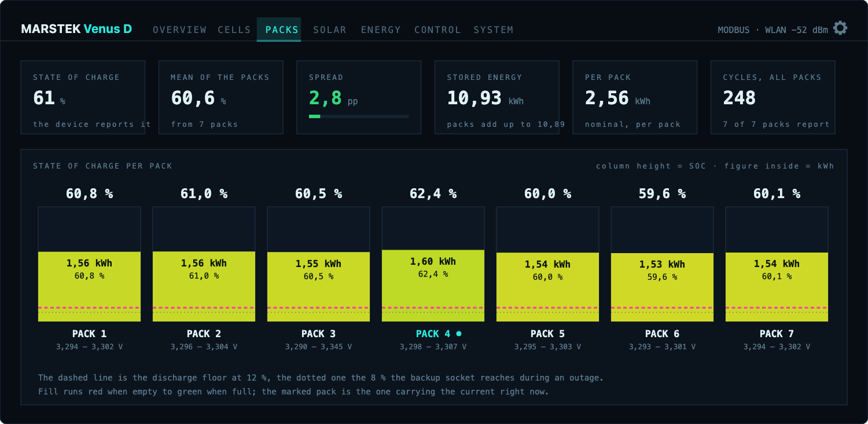Screen dimensions: 868x424
Task: Click the Pack 1 fill showing 1,56 kWh 60,8 %
Action: 89,286
